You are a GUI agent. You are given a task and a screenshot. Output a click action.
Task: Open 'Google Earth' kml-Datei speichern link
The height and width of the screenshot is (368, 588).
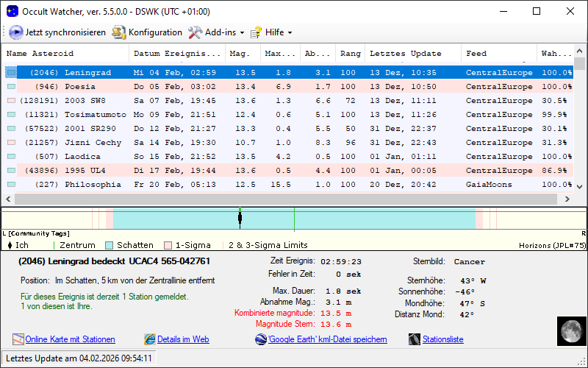coord(328,339)
